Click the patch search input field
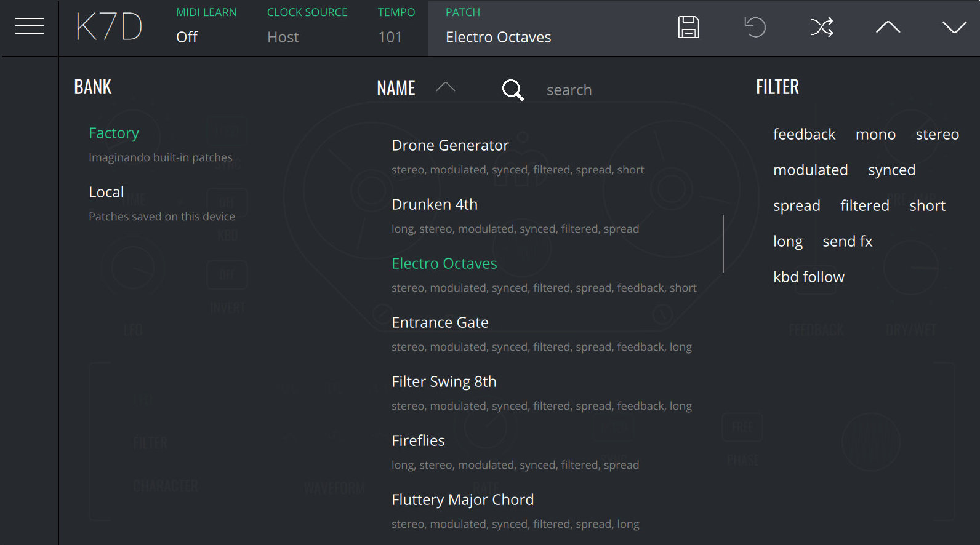Image resolution: width=980 pixels, height=545 pixels. 616,90
